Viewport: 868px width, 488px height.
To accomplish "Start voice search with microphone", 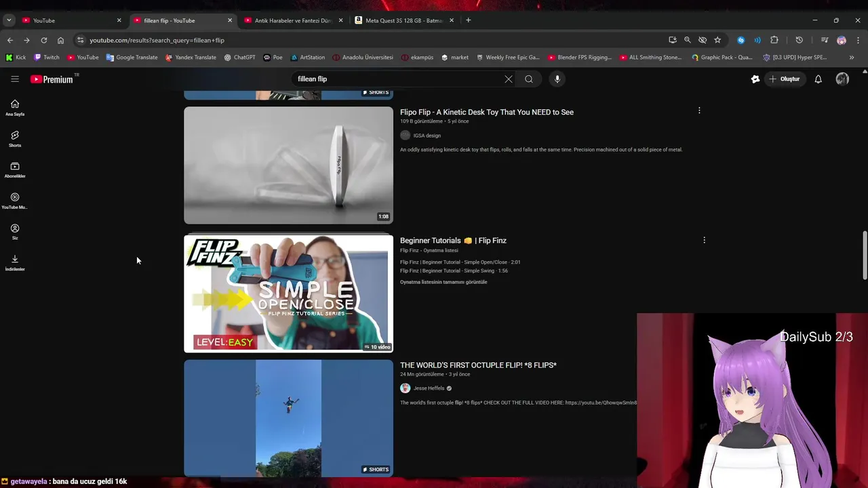I will tap(557, 79).
